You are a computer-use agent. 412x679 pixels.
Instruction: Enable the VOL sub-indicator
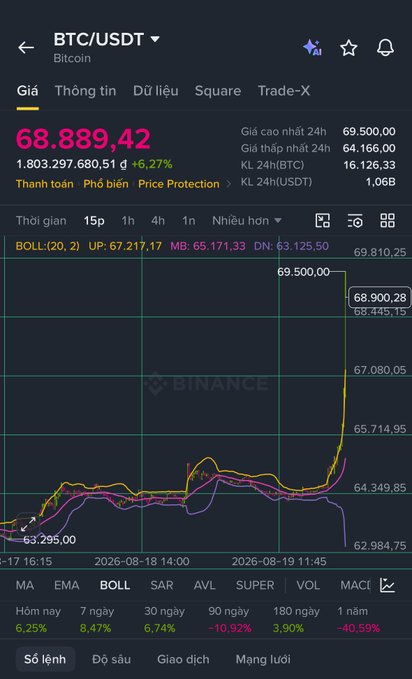click(308, 585)
